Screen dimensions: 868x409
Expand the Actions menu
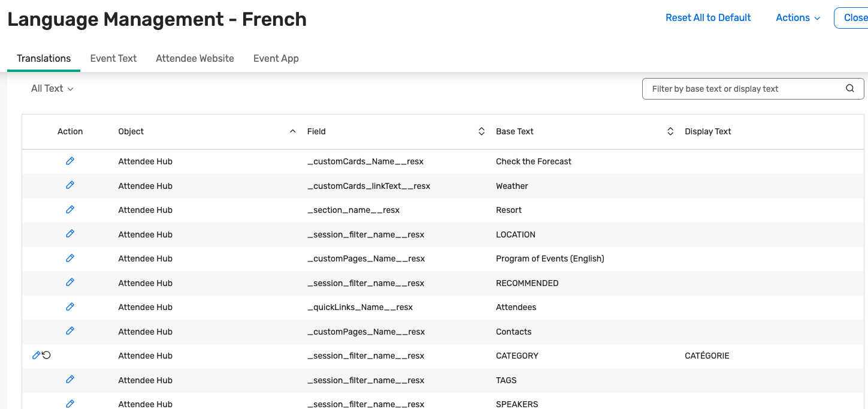tap(798, 18)
